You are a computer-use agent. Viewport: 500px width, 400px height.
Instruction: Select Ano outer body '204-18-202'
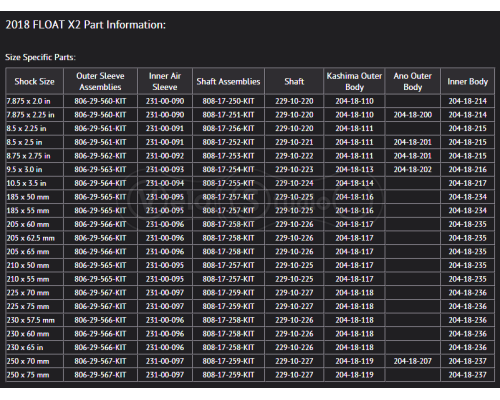(x=413, y=169)
